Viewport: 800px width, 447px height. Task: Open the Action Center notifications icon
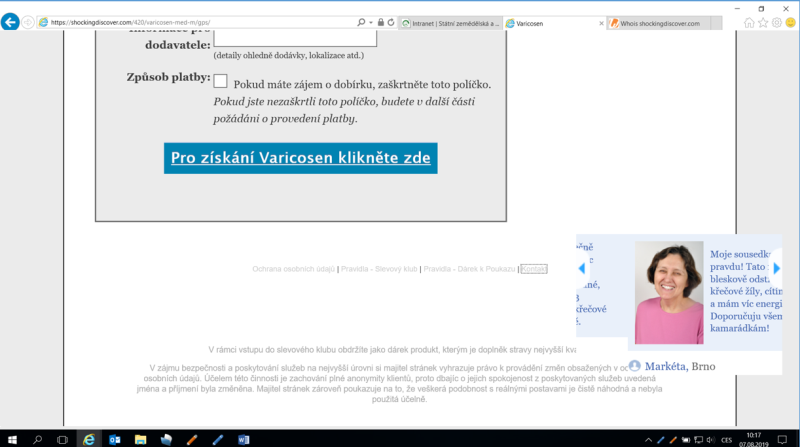(782, 439)
